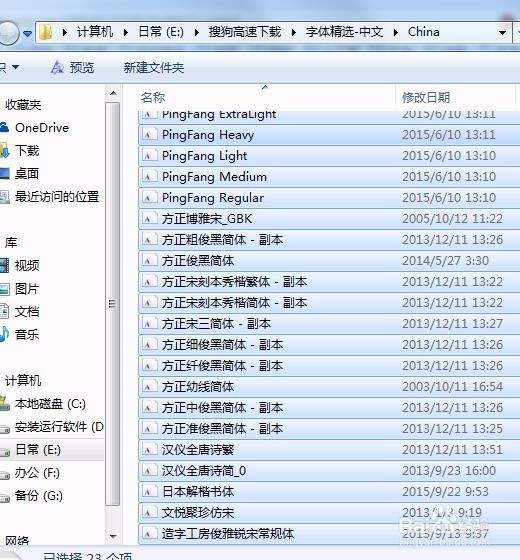Click the font icon beside 方正幼线简体

point(150,387)
